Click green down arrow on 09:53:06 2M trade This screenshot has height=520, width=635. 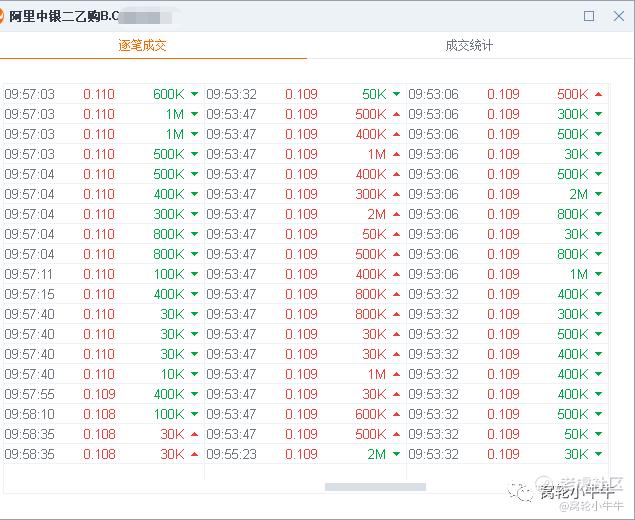[598, 195]
